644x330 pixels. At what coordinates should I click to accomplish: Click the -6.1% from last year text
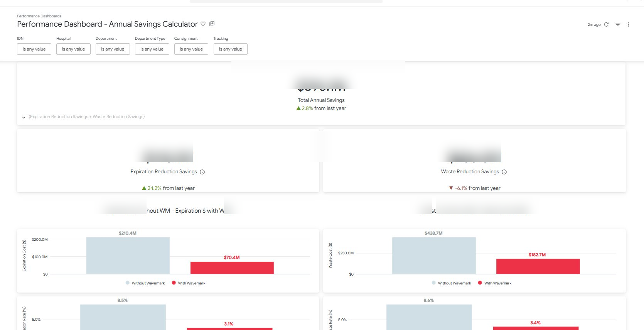[x=475, y=188]
